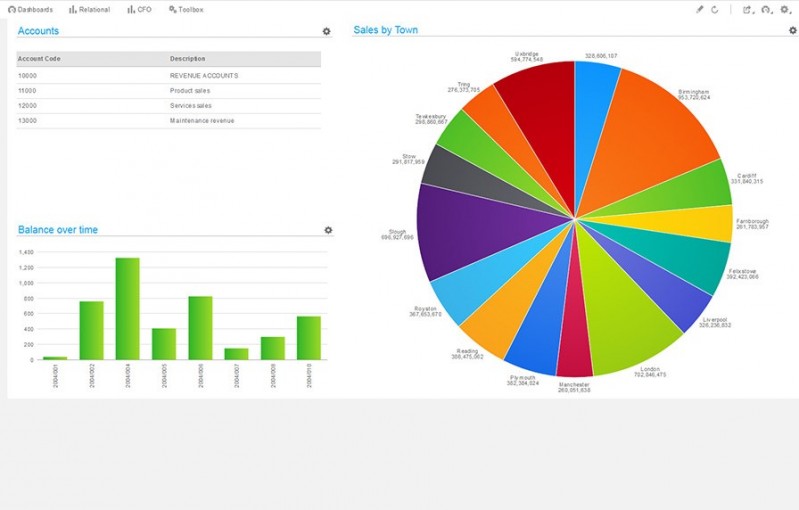Open the Balance over time gear settings
Screen dimensions: 799x510
point(328,230)
